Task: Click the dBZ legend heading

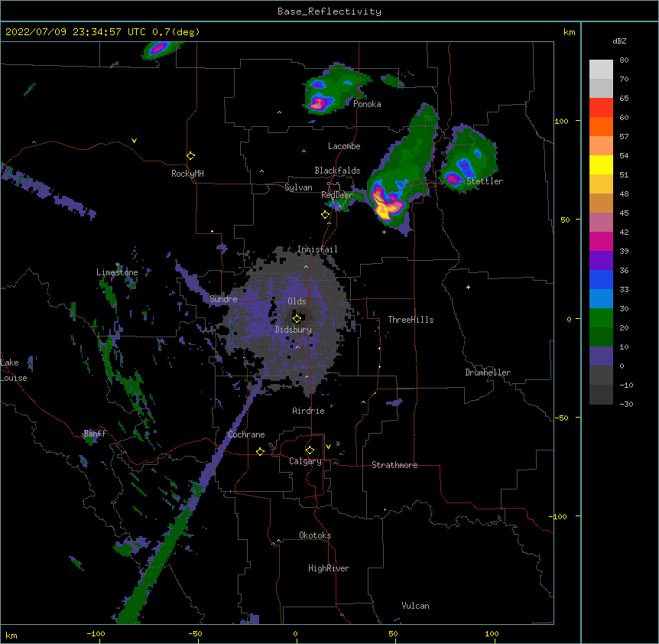Action: coord(619,41)
